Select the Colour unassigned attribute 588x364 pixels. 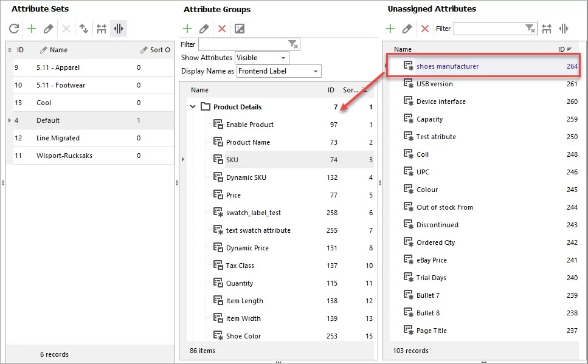427,190
